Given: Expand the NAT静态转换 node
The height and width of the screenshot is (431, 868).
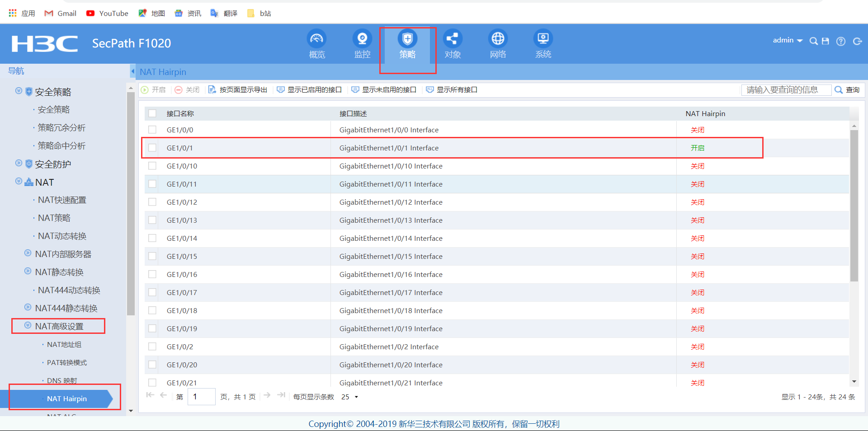Looking at the screenshot, I should coord(28,271).
